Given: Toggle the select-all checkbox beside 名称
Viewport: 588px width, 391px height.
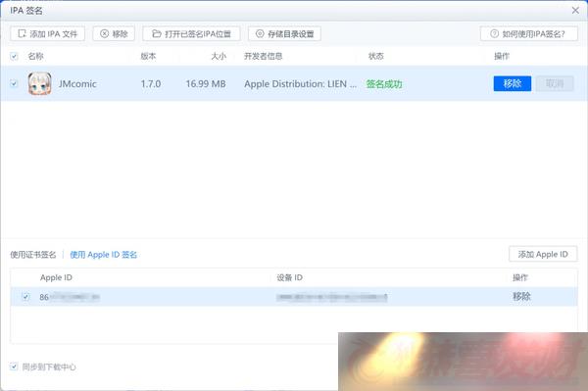Looking at the screenshot, I should 14,56.
